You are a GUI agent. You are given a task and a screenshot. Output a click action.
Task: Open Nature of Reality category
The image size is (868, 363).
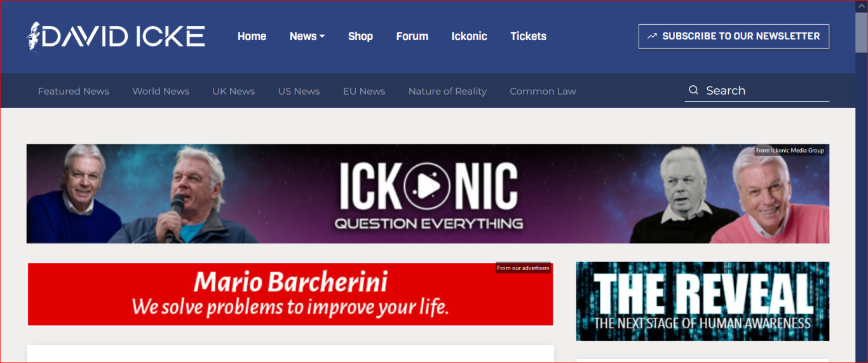pos(447,91)
